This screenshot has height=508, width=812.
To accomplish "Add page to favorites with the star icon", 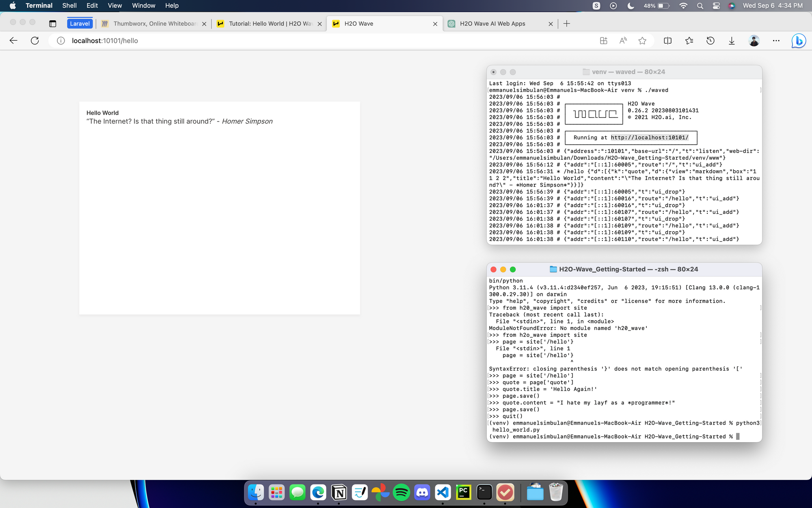I will click(x=642, y=41).
